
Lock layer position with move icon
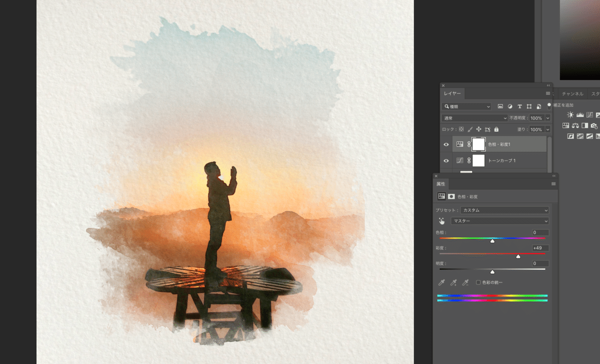(x=478, y=129)
